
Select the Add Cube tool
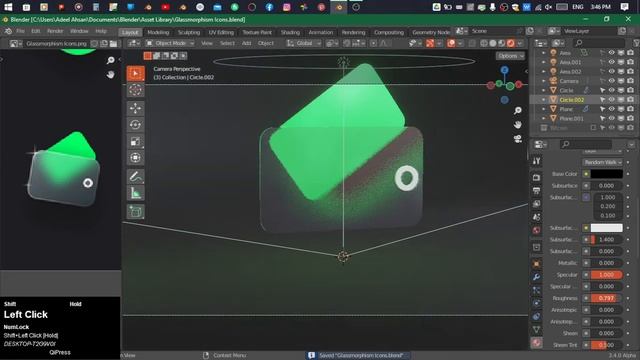(x=136, y=211)
